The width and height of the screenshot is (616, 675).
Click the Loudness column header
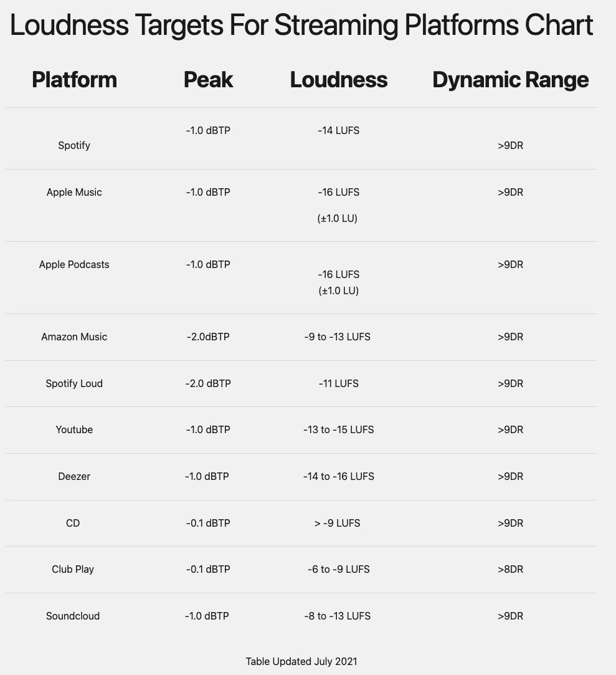coord(338,80)
